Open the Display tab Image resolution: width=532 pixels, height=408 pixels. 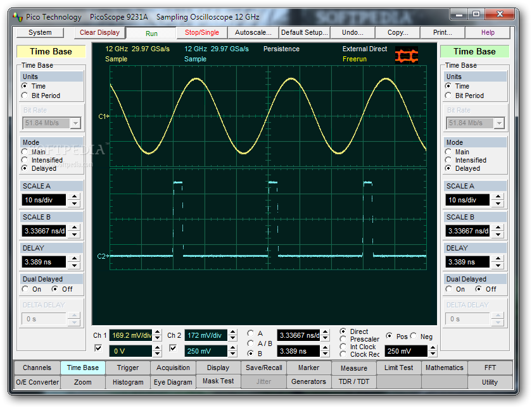point(218,368)
